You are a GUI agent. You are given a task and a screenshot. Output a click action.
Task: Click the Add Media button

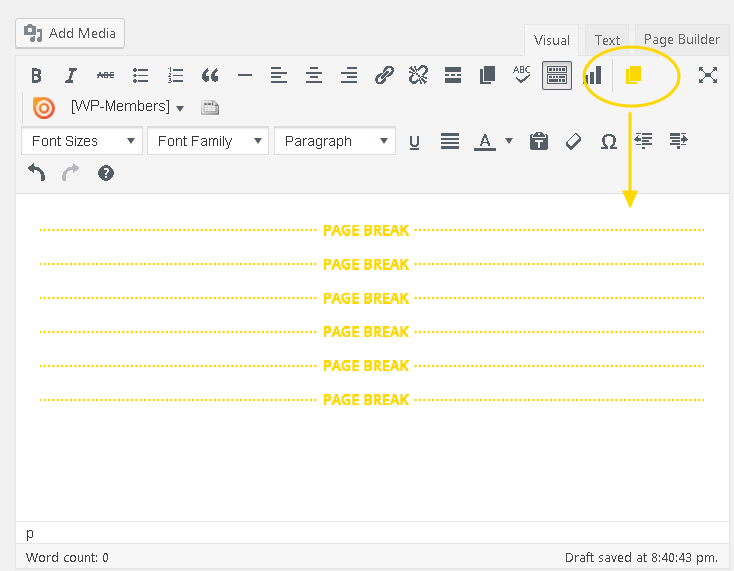point(70,33)
